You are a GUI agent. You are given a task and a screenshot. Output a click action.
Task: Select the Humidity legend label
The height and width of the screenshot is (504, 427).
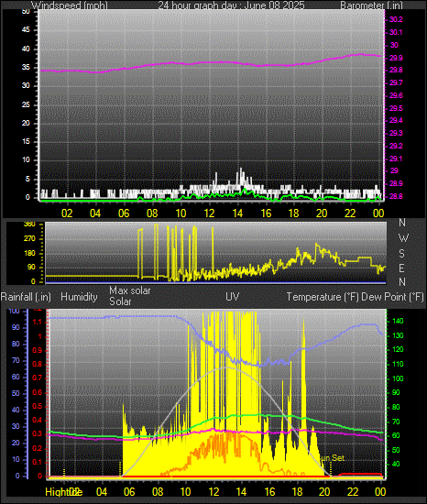click(79, 297)
